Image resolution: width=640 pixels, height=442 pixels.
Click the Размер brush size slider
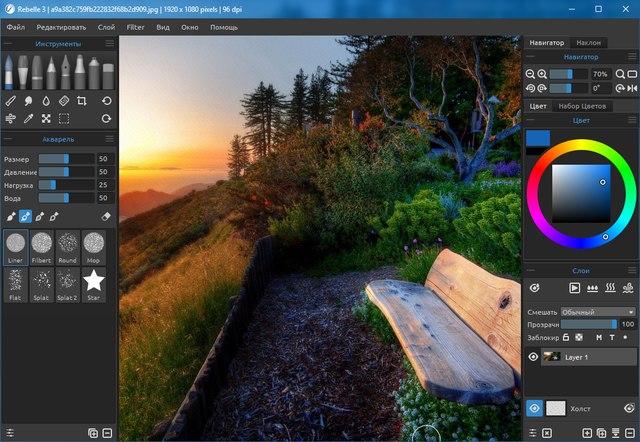click(x=65, y=159)
